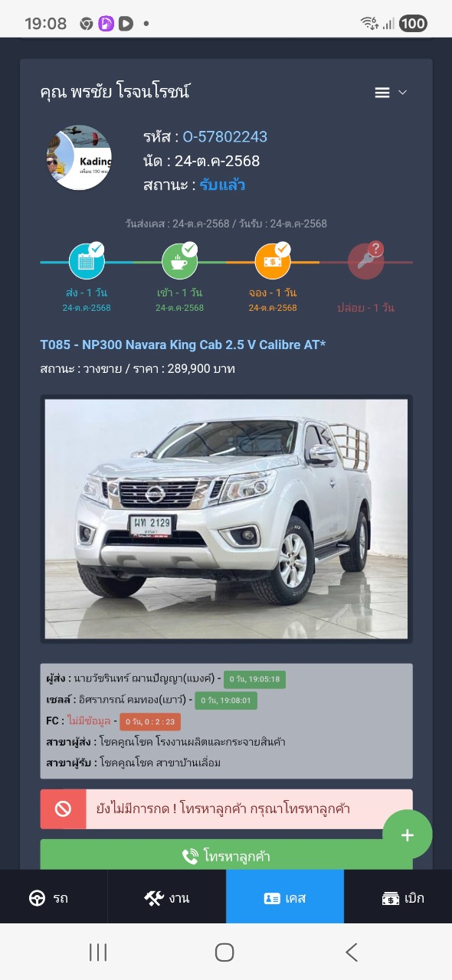Open customer profile avatar picture
This screenshot has height=980, width=452.
(80, 158)
